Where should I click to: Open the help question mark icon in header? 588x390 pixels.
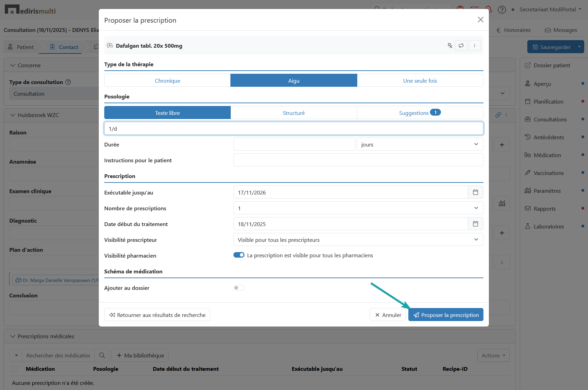coord(502,10)
